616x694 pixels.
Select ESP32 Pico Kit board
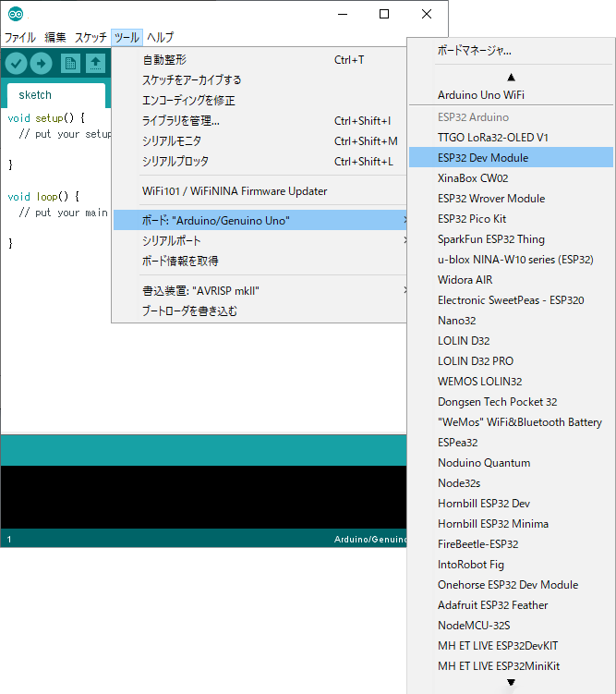click(511, 219)
